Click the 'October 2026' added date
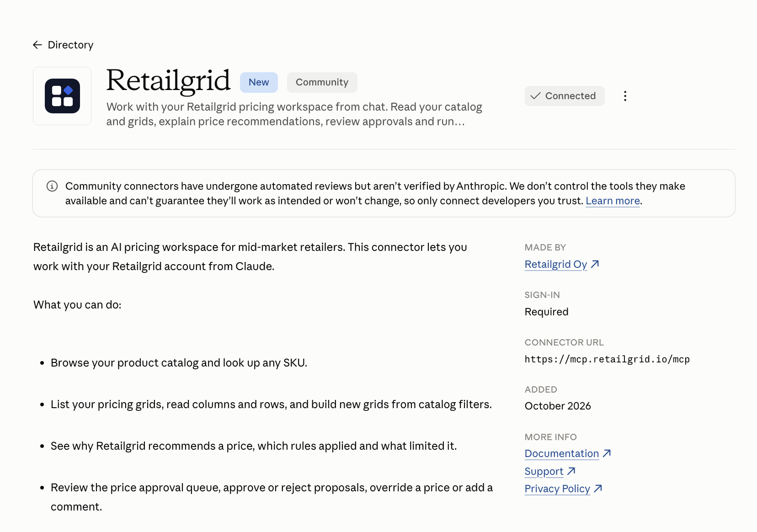Screen dimensions: 757x532 tap(558, 406)
